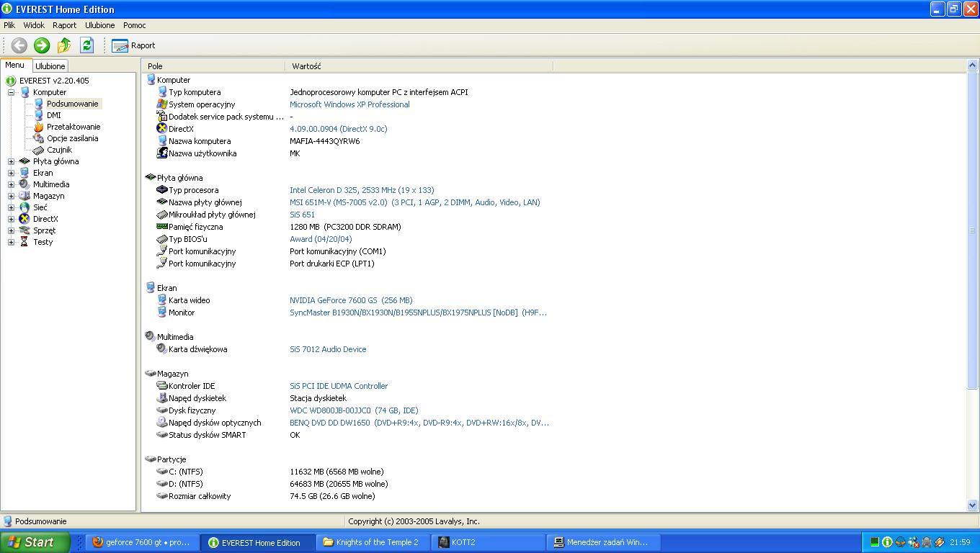
Task: Open the SiS 651 chipset link
Action: coord(302,215)
